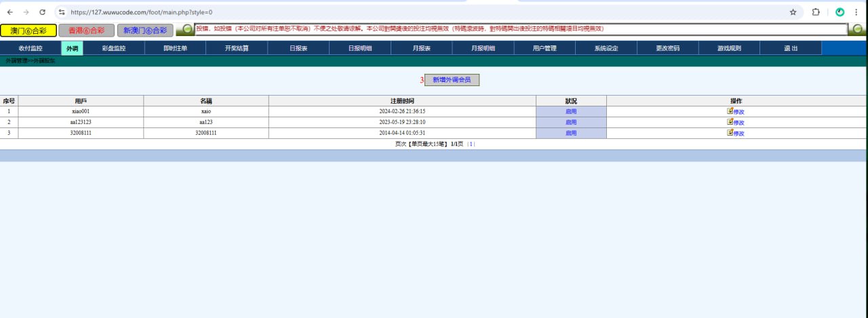The width and height of the screenshot is (868, 318).
Task: Click edit icon for user xiao001
Action: 730,111
